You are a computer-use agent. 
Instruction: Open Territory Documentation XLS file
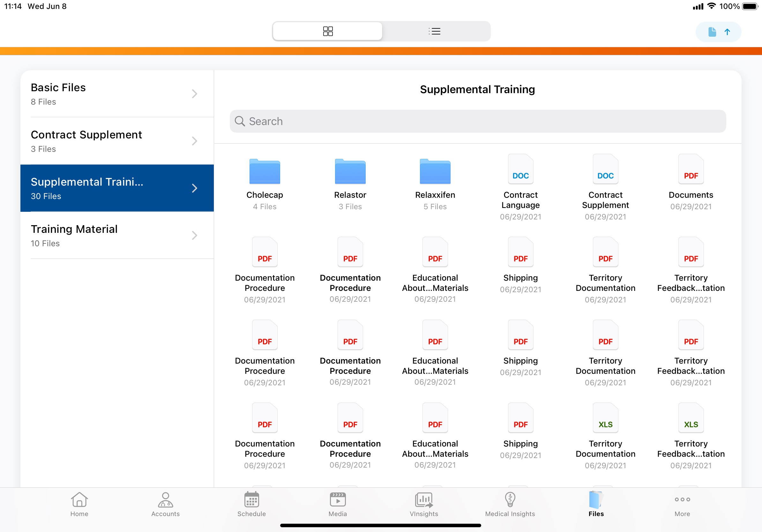pos(605,418)
